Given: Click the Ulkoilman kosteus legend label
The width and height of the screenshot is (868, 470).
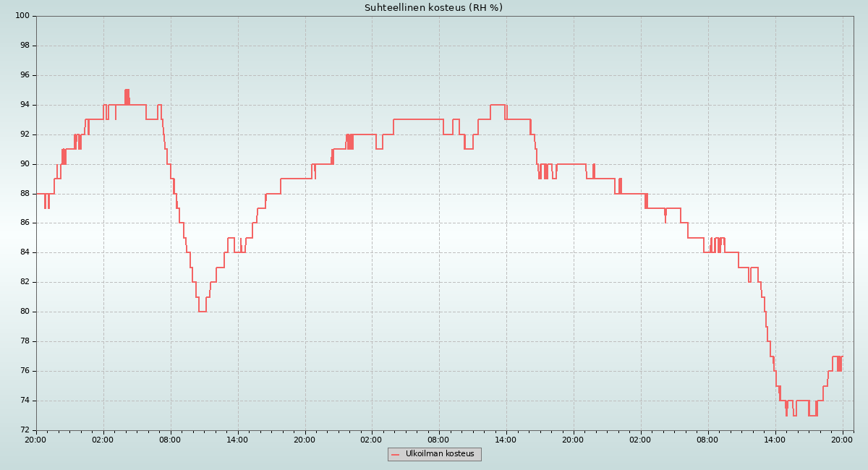Looking at the screenshot, I should tap(440, 454).
